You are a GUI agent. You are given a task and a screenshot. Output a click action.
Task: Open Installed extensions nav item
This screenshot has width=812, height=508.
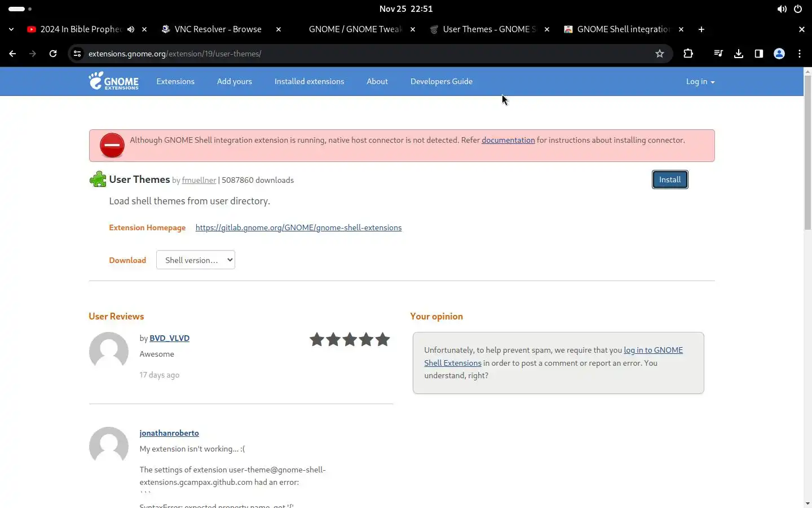(309, 81)
